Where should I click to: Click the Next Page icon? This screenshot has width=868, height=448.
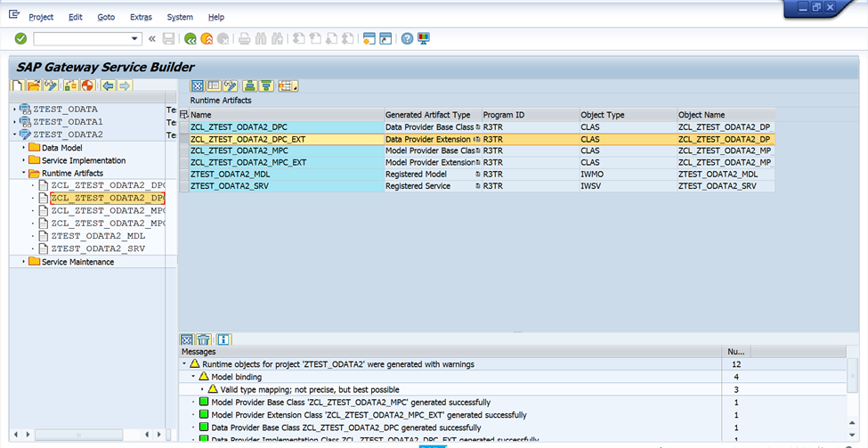tap(331, 39)
